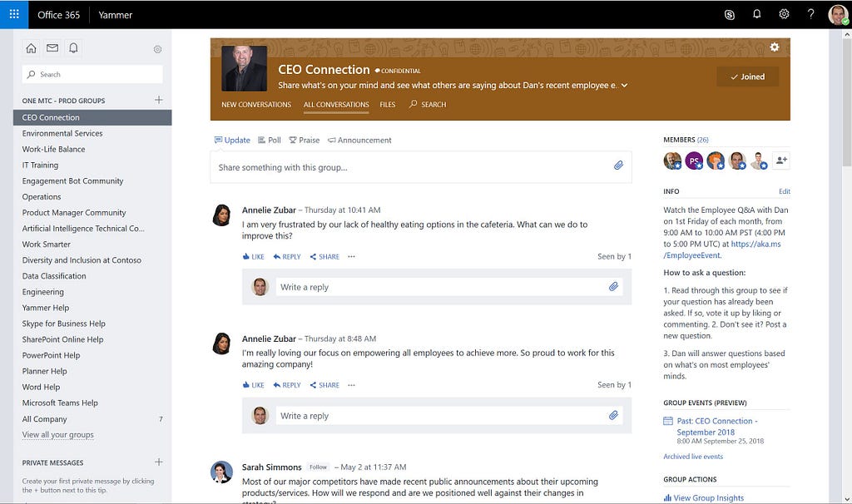852x504 pixels.
Task: Expand the CEO Connection group description
Action: point(624,86)
